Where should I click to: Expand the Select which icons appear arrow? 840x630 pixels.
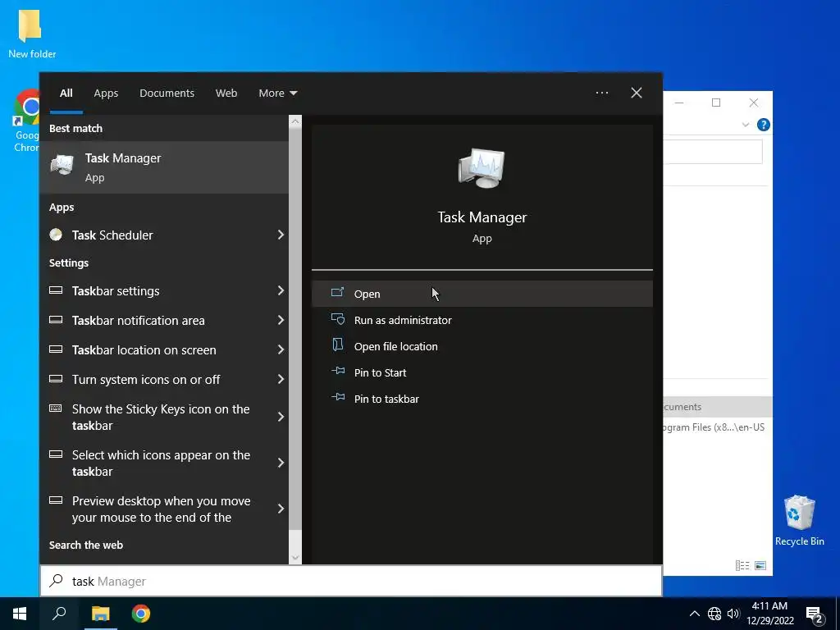click(x=281, y=463)
